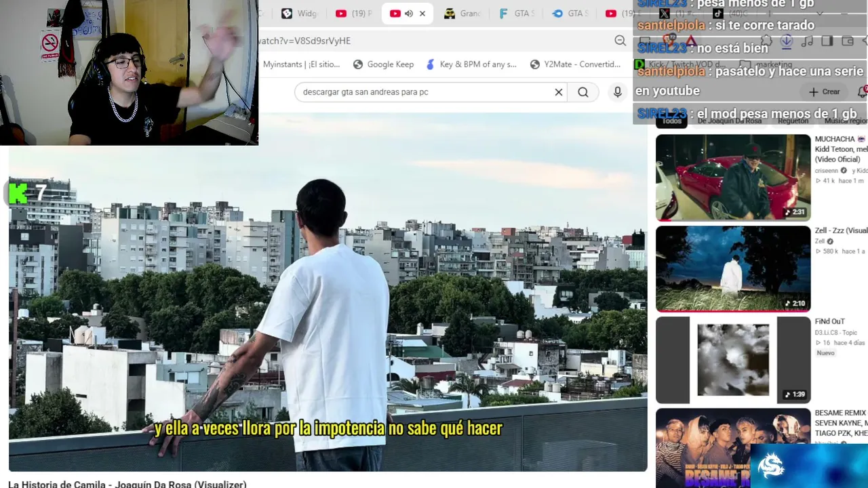Open the Key & BPM of any song bookmark
Viewport: 868px width, 488px height.
[x=471, y=64]
